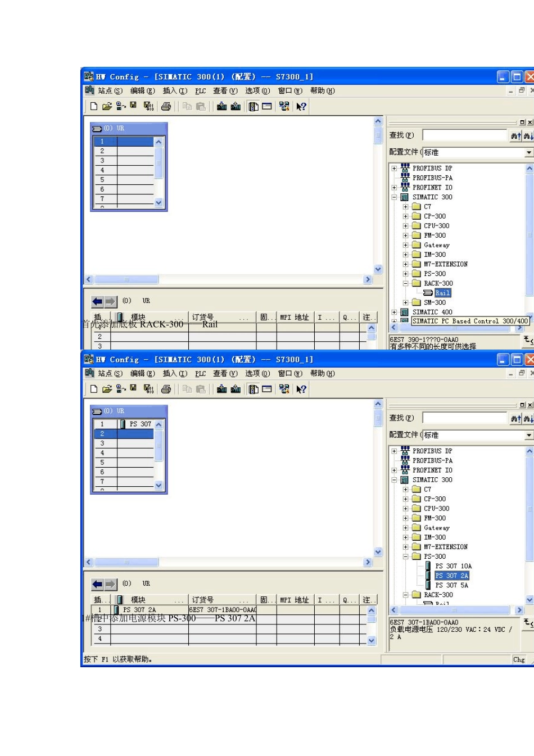This screenshot has width=534, height=756.
Task: Expand PROFINET IO node in upper catalog
Action: click(394, 187)
